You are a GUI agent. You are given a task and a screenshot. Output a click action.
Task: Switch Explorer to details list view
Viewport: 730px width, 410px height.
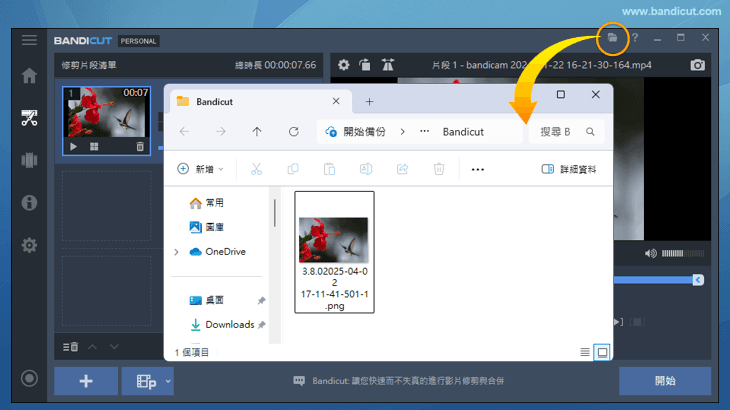[585, 352]
